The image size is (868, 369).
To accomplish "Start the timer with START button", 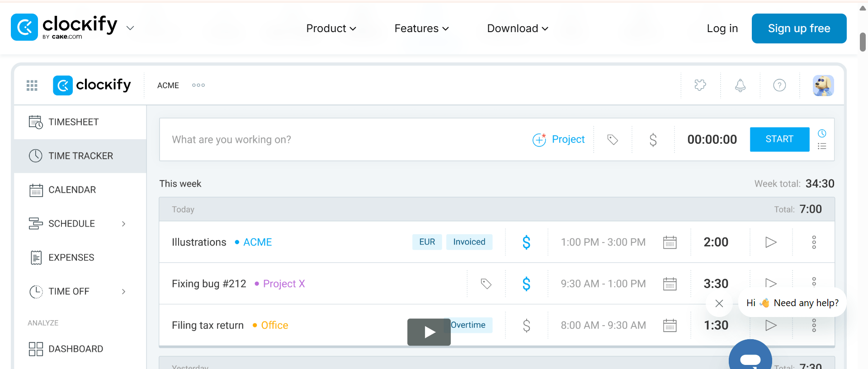I will [x=779, y=139].
